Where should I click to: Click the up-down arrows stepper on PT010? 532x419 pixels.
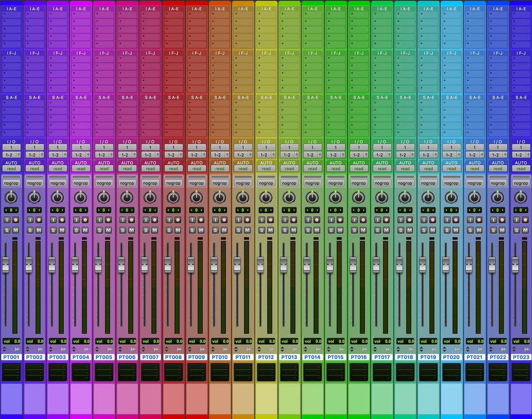pos(212,349)
